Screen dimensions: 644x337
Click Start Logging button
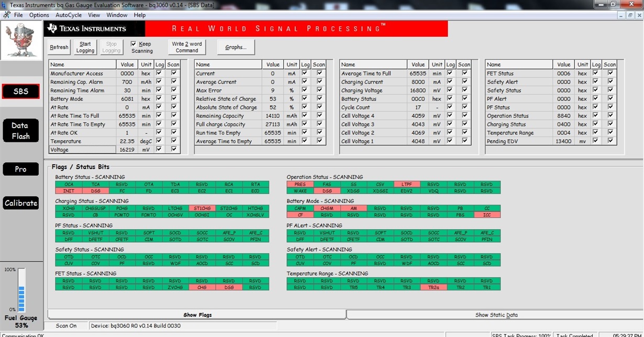(x=85, y=47)
